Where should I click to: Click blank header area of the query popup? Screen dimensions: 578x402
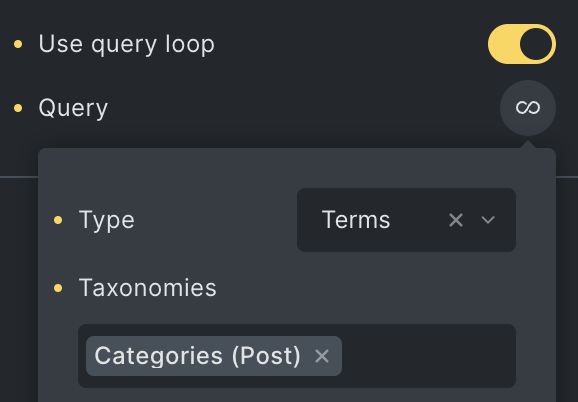tap(297, 168)
